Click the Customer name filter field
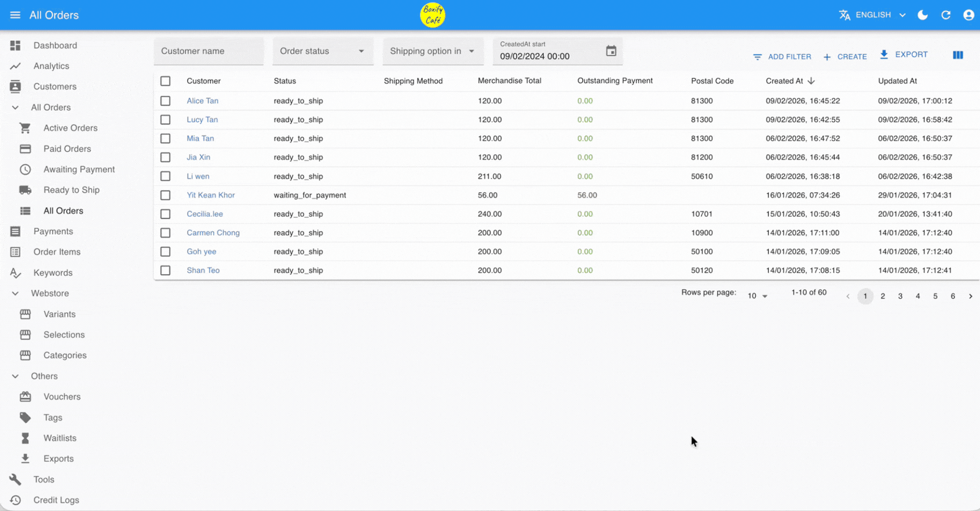 [x=209, y=51]
